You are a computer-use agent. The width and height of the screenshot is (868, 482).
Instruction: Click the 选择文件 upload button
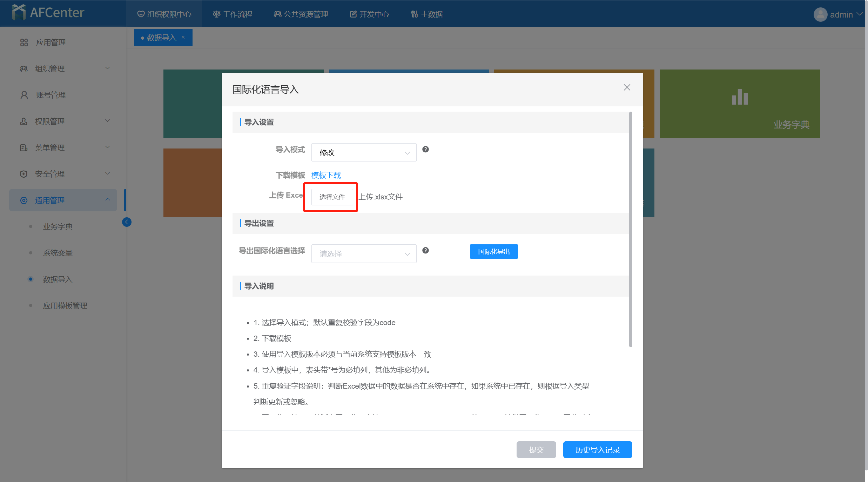tap(332, 197)
